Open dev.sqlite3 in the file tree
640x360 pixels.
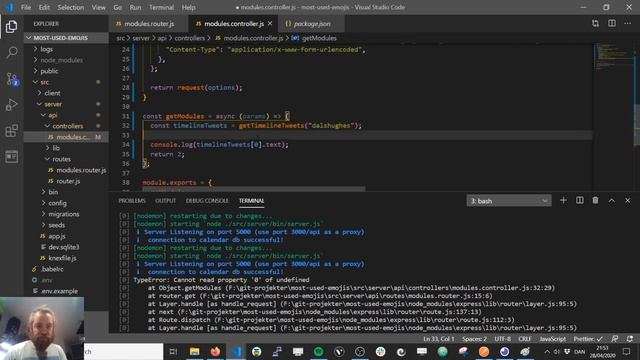64,247
